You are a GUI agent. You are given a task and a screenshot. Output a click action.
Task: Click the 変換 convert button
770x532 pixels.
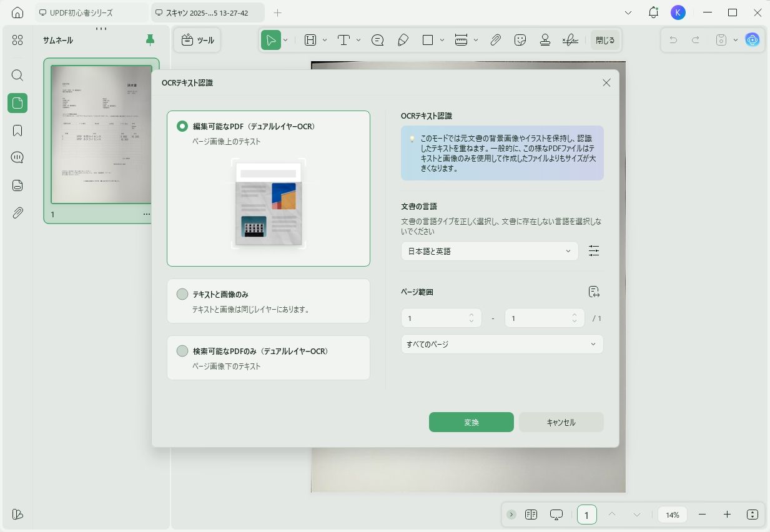point(471,422)
